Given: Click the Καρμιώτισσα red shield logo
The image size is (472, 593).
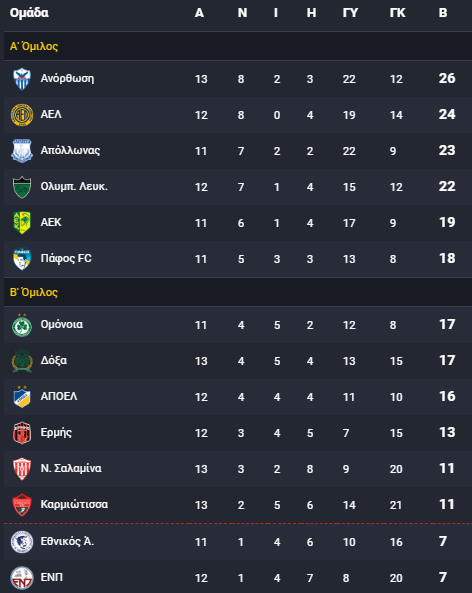Looking at the screenshot, I should click(x=22, y=505).
